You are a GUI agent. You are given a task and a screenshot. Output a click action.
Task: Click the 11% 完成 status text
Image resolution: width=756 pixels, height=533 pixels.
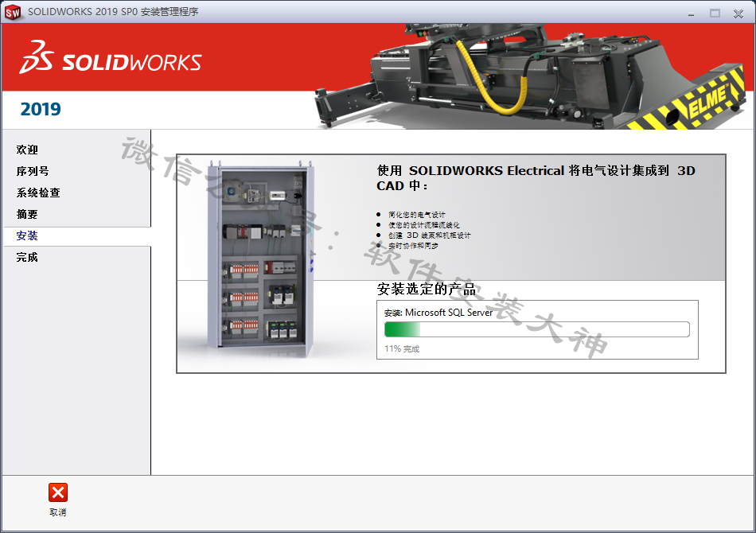tap(402, 349)
